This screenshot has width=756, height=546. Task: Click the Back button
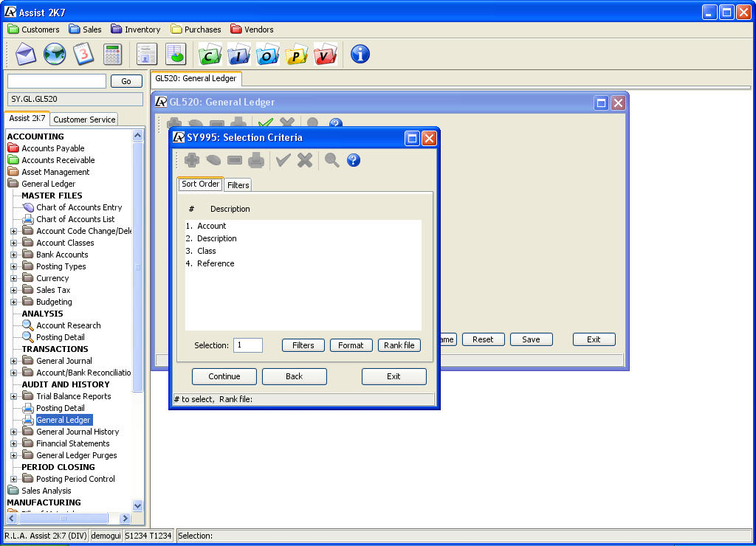[x=294, y=376]
